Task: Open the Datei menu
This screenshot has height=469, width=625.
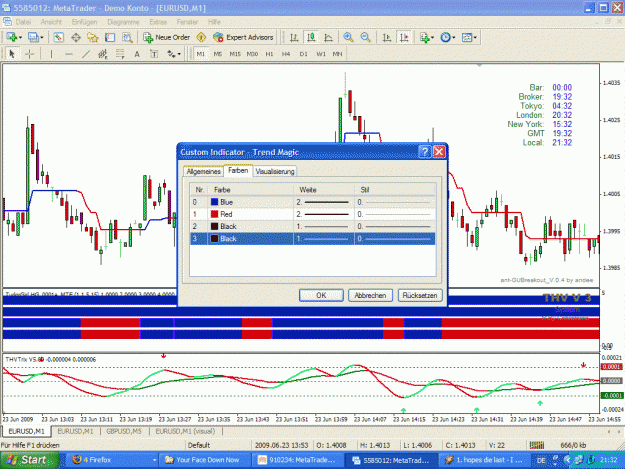Action: pyautogui.click(x=24, y=22)
